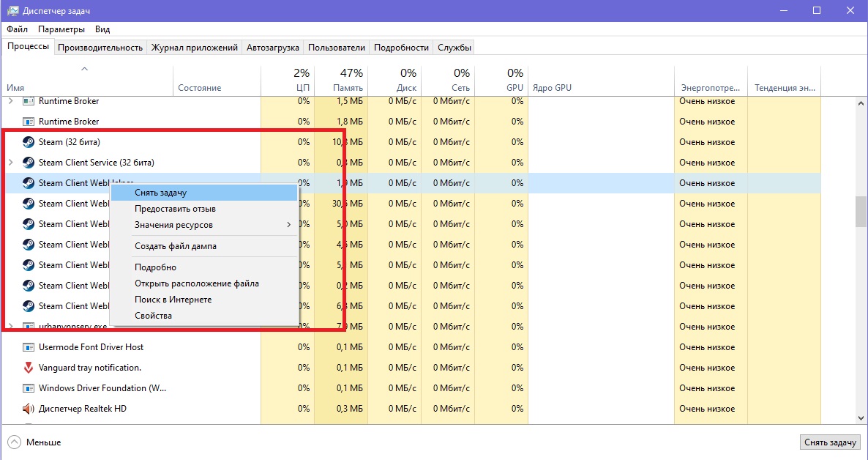Select the Usermode Font Driver Host row
Image resolution: width=868 pixels, height=460 pixels.
click(411, 347)
